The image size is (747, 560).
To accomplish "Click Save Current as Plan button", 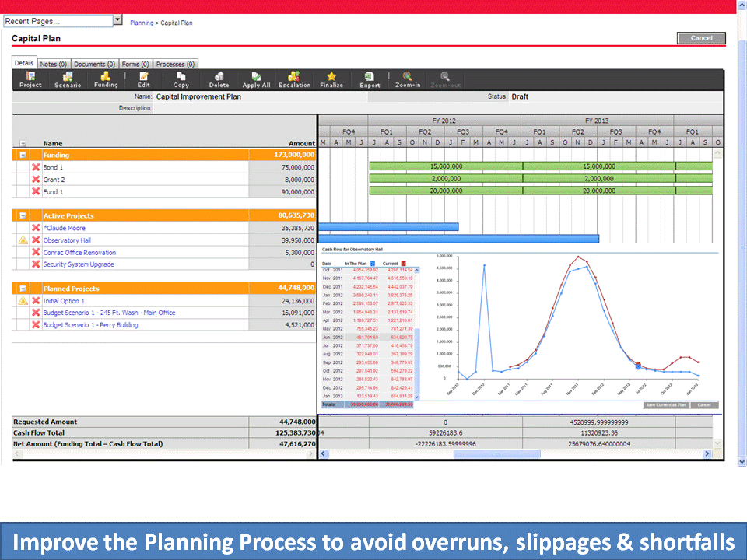I will point(665,405).
